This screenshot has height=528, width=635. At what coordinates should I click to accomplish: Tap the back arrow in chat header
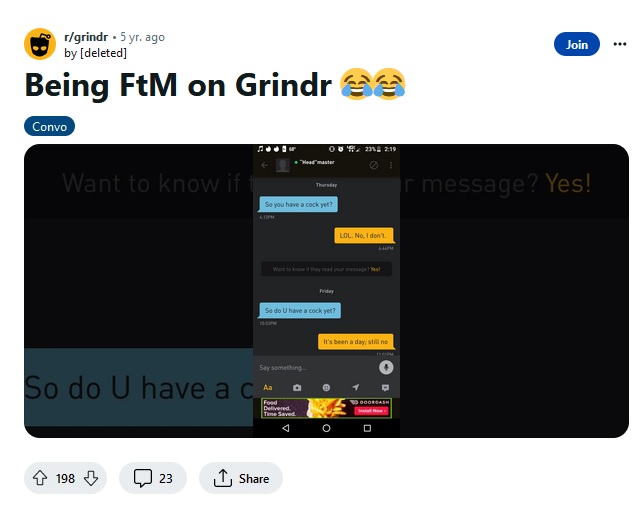(264, 165)
